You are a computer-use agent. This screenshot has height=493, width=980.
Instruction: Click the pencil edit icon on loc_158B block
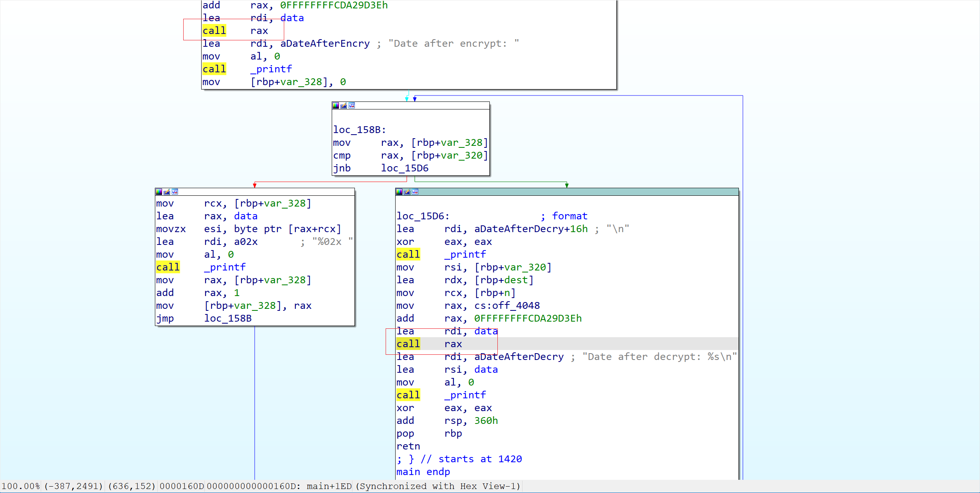(x=344, y=105)
